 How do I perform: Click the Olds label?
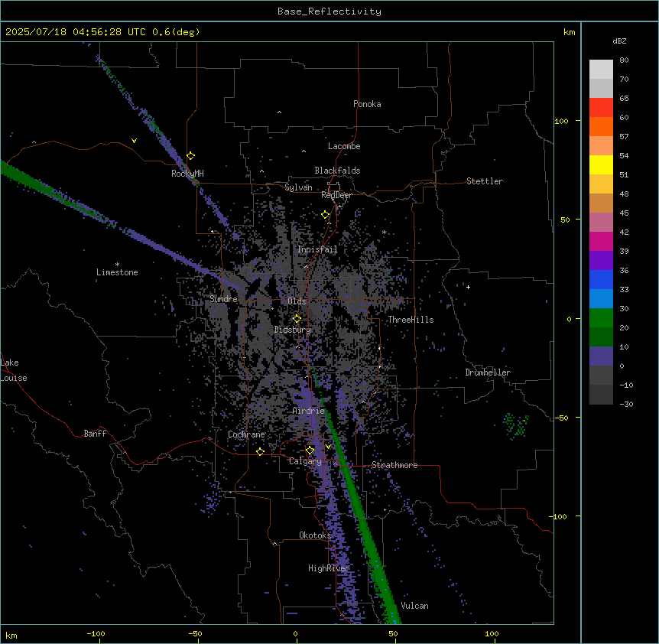tap(297, 301)
